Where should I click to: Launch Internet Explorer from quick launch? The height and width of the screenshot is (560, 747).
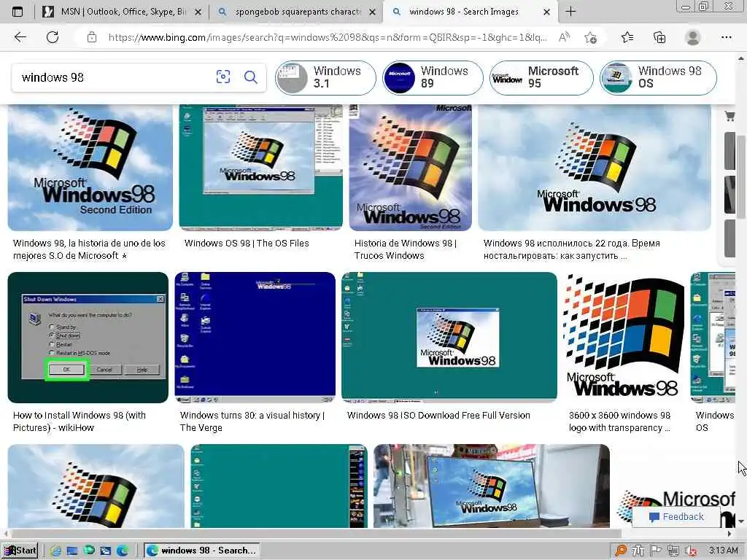55,551
